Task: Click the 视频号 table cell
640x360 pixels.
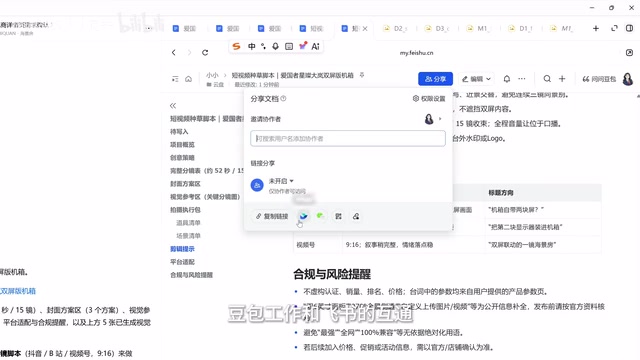Action: [x=318, y=245]
